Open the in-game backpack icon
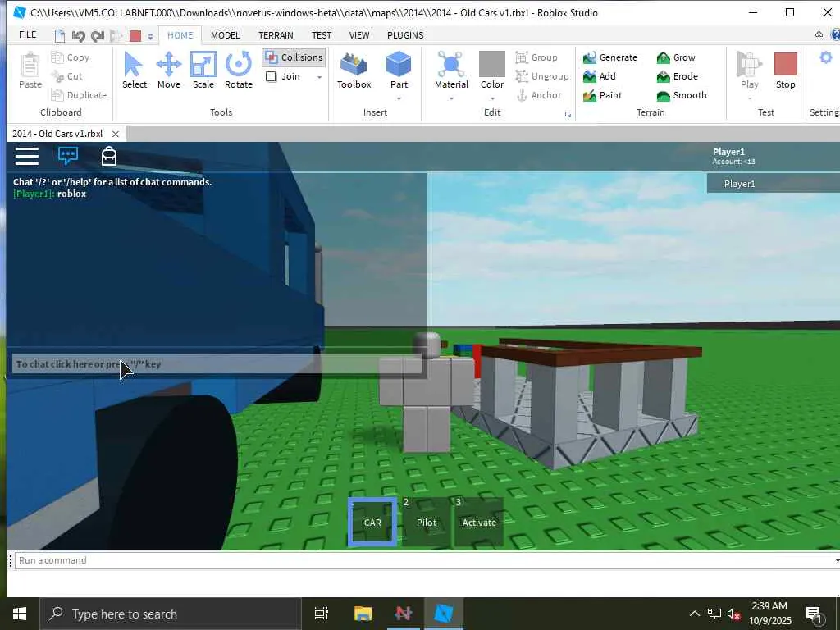Image resolution: width=840 pixels, height=630 pixels. pyautogui.click(x=109, y=156)
